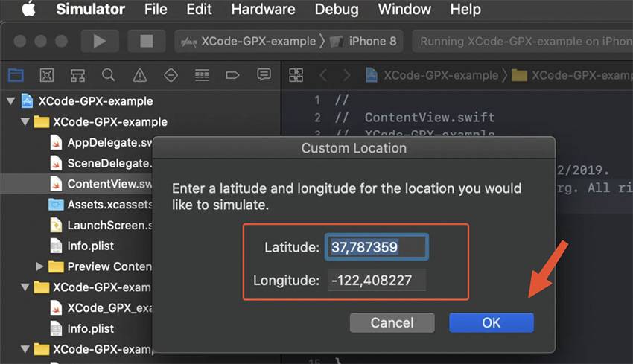Image resolution: width=633 pixels, height=364 pixels.
Task: Click the ContentView.swift comment on line 2
Action: pyautogui.click(x=415, y=118)
